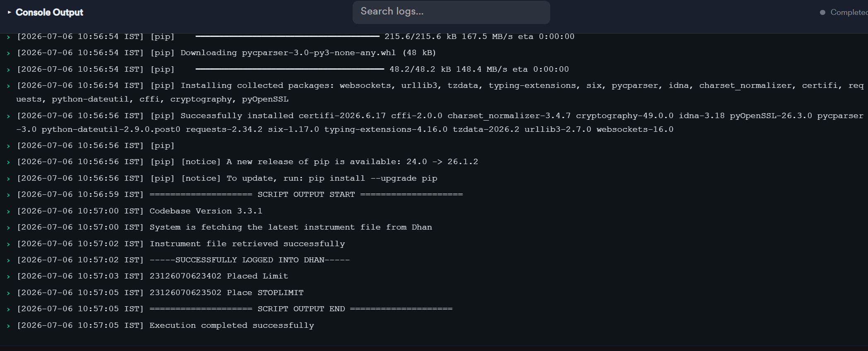Click the chevron beside 'SCRIPT OUTPUT START'

point(8,195)
